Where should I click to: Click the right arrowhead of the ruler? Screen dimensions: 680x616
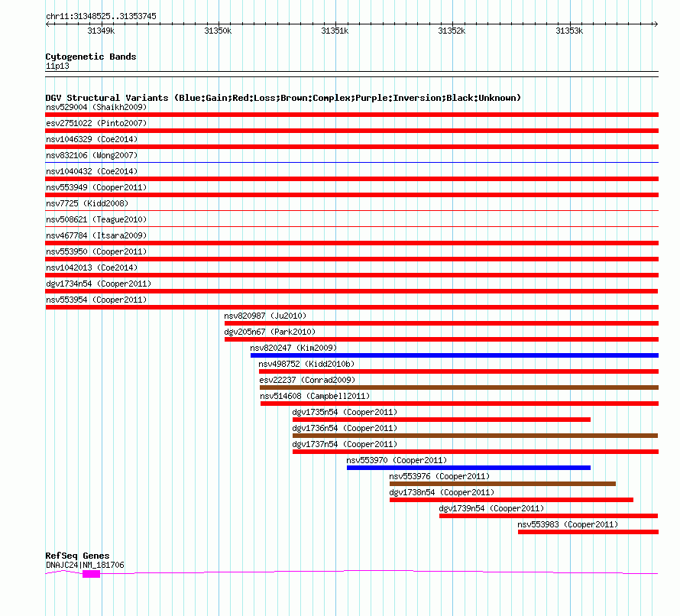tap(656, 24)
